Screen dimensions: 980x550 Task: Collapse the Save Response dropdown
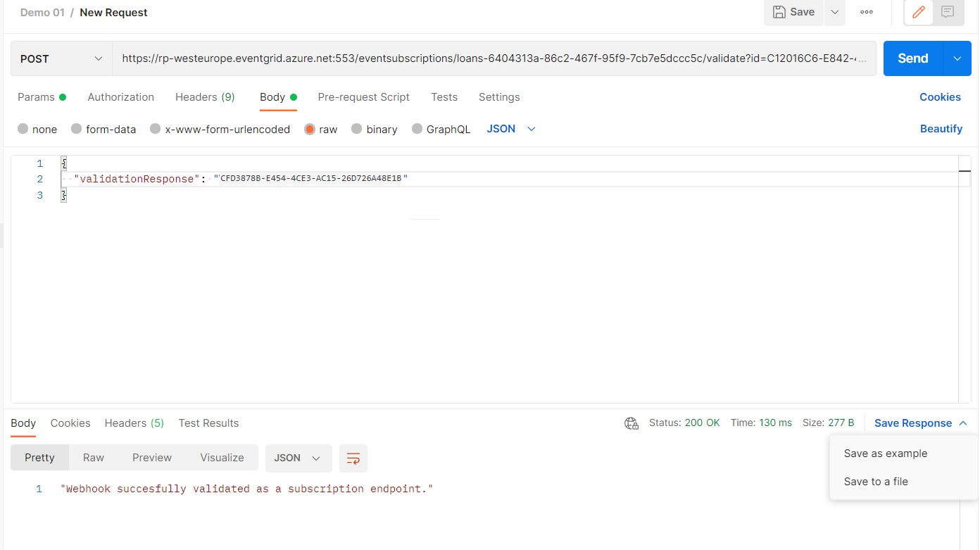[921, 423]
